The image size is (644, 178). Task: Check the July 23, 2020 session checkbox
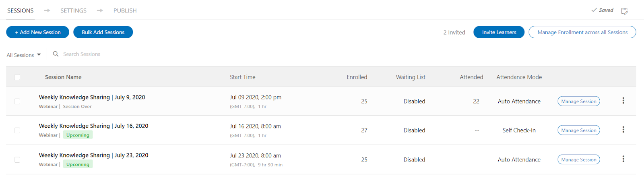[x=17, y=159]
